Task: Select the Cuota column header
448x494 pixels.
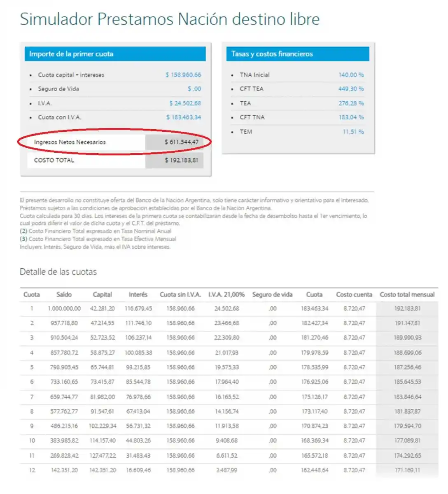Action: coord(32,295)
